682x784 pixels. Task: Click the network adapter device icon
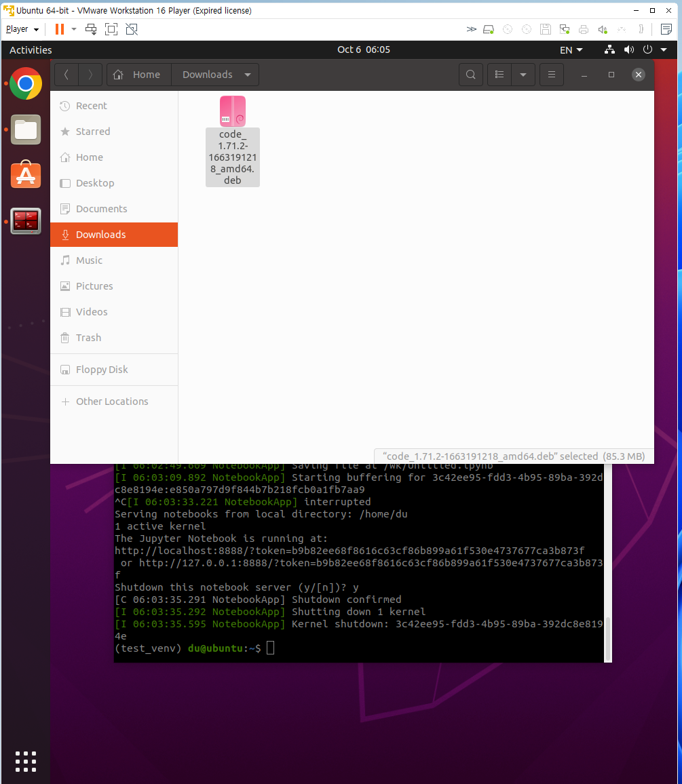(x=565, y=29)
